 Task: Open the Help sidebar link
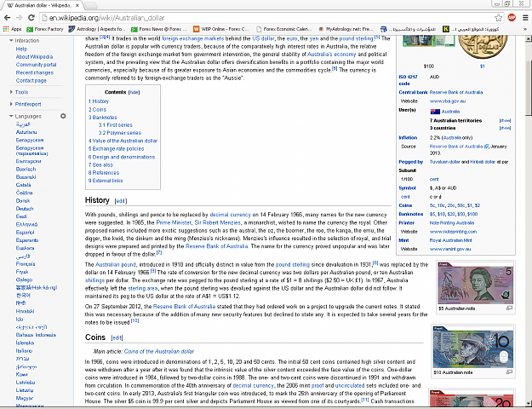(21, 49)
